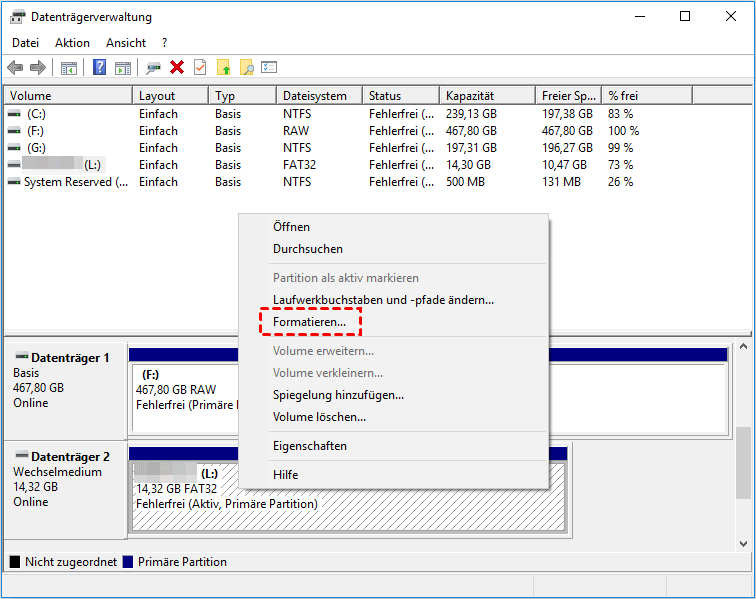
Task: Click the connect drive toolbar icon
Action: (x=153, y=67)
